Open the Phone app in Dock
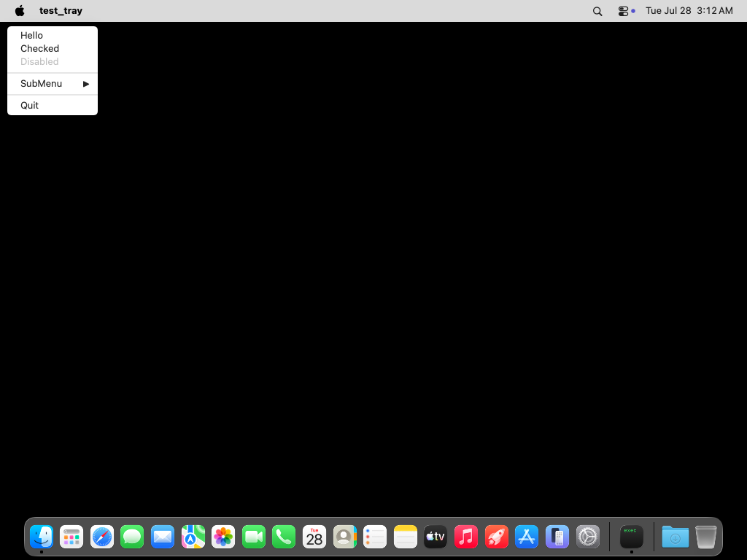This screenshot has height=560, width=747. (284, 537)
